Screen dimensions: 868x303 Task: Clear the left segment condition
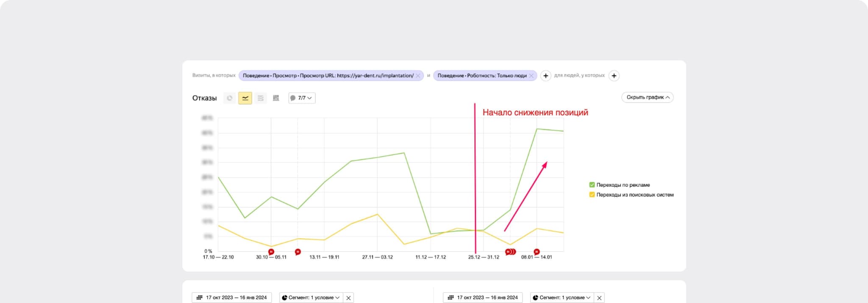pos(348,298)
